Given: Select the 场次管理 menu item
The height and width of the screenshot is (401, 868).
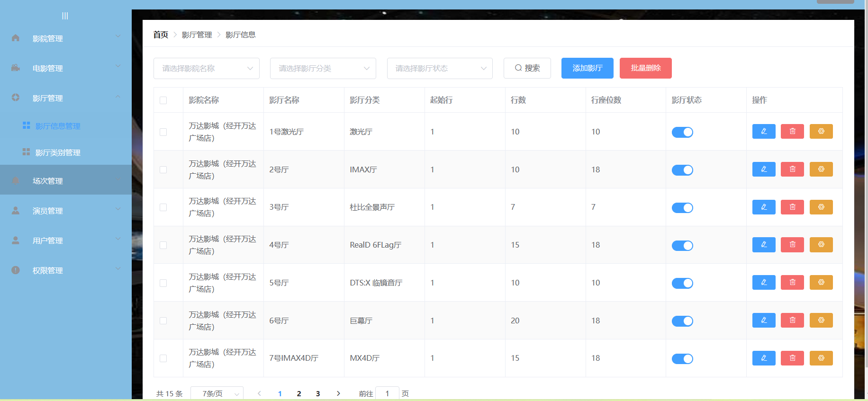Looking at the screenshot, I should [x=66, y=180].
